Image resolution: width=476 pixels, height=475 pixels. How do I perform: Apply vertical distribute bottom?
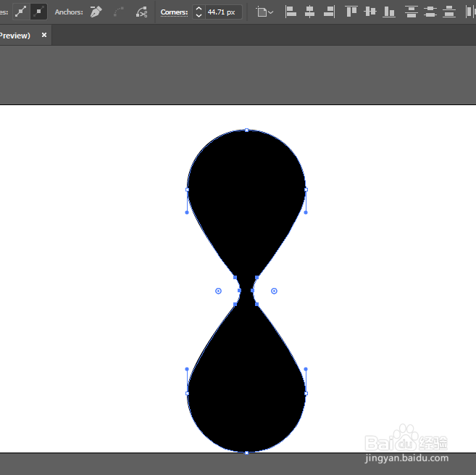pos(449,12)
